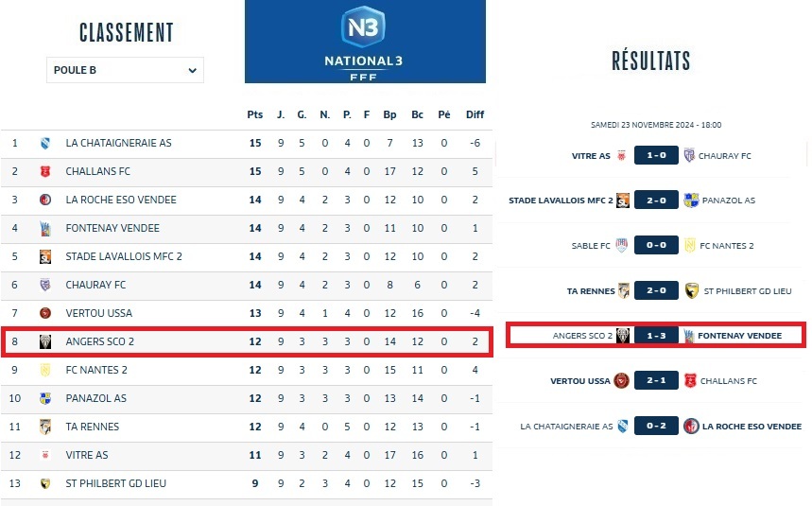Click Sable FC name in results
This screenshot has height=506, width=812.
click(591, 245)
